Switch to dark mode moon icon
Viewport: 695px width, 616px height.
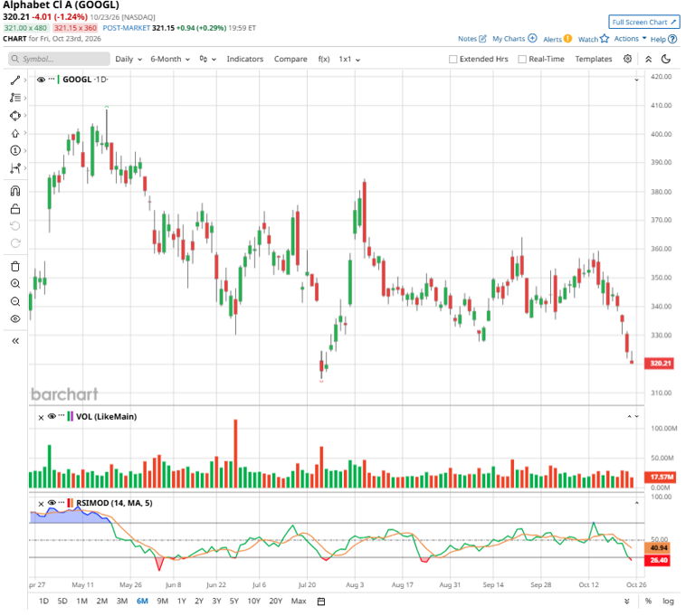[x=666, y=59]
